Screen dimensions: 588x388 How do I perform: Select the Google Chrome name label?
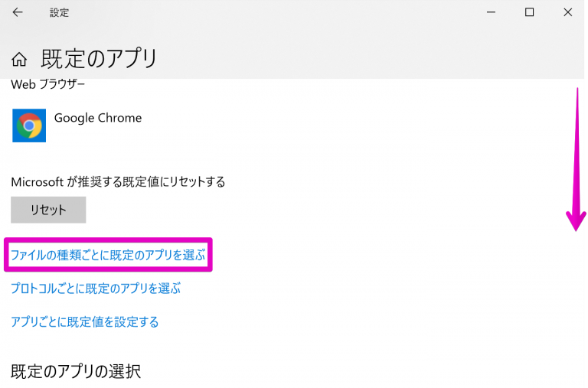point(98,118)
